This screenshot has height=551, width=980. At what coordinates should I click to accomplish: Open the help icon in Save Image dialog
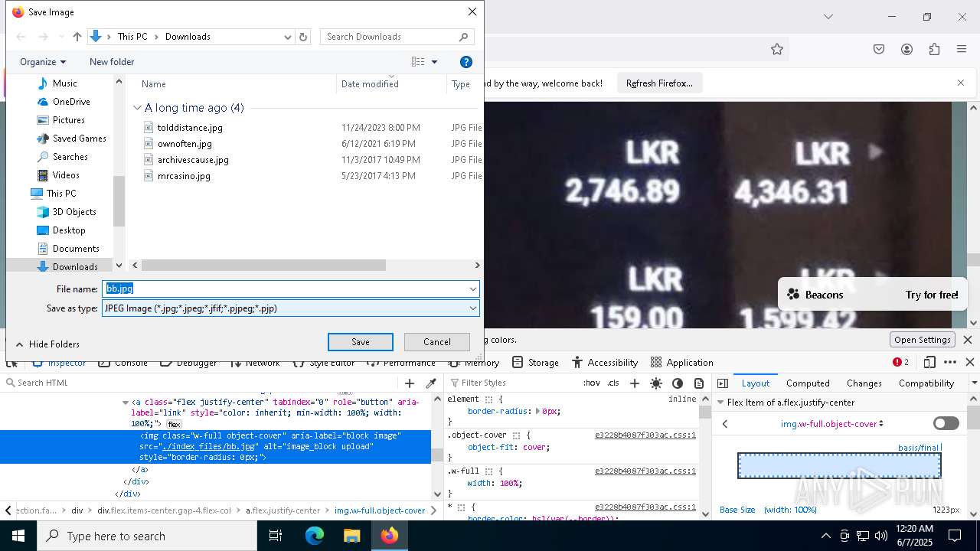465,62
